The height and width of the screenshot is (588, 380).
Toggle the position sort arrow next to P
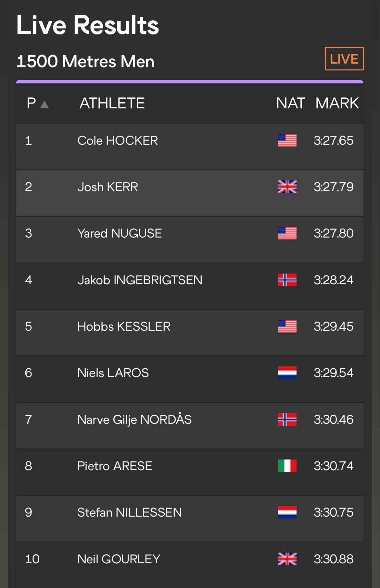click(44, 104)
